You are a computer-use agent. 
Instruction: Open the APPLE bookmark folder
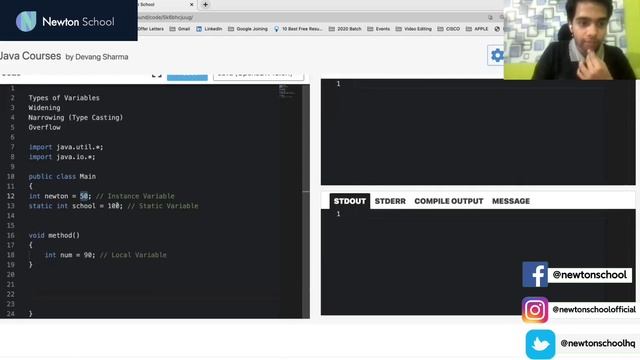(x=477, y=29)
